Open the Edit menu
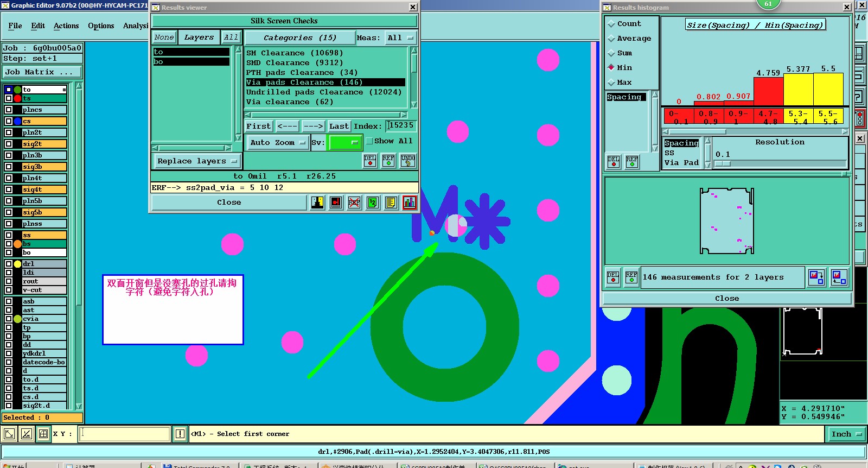Screen dimensions: 868x468 38,26
